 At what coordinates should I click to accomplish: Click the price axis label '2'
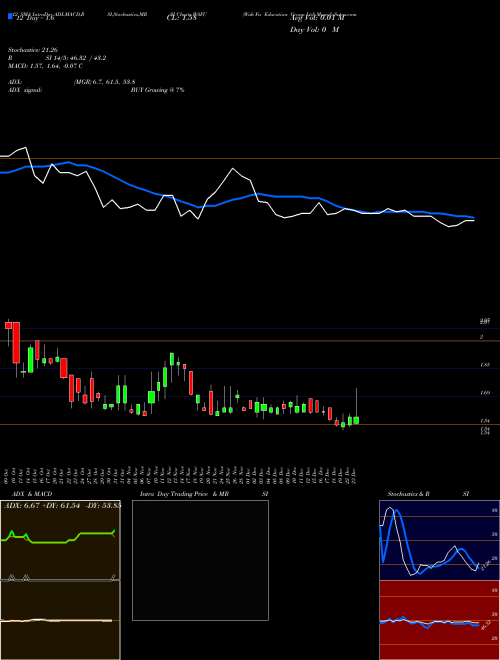pyautogui.click(x=481, y=337)
